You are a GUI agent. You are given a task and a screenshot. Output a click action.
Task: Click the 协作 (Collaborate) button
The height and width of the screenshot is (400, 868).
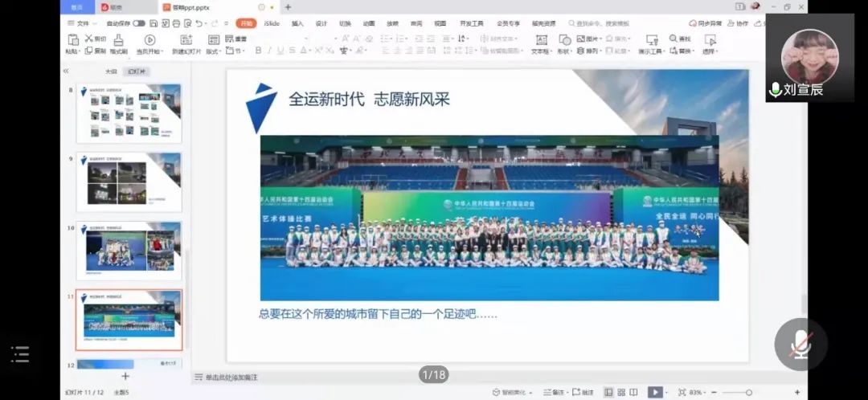[x=739, y=23]
